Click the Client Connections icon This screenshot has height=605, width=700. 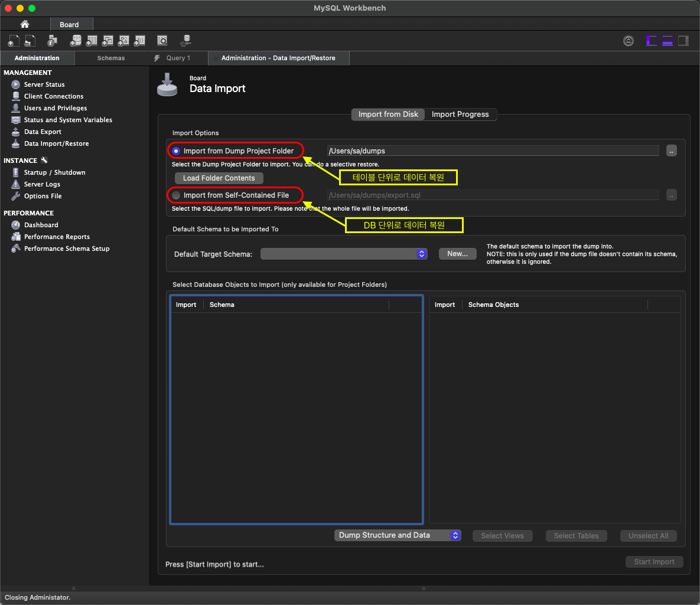pos(15,96)
